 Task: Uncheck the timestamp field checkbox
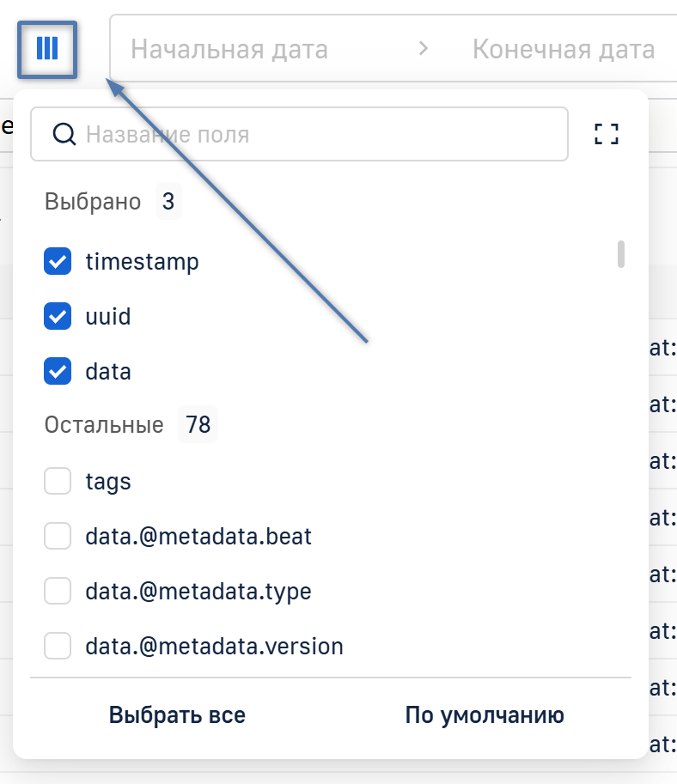(x=58, y=262)
